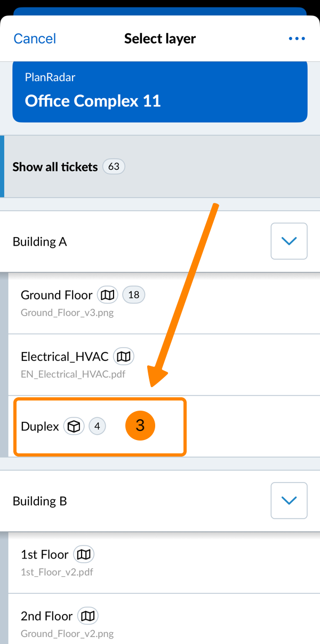The width and height of the screenshot is (320, 644).
Task: Tap the map icon beside 2nd Floor
Action: (88, 616)
